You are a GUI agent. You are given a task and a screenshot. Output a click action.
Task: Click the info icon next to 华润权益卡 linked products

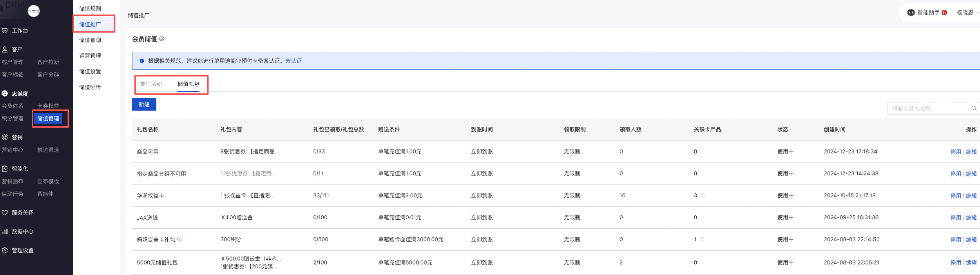[703, 195]
